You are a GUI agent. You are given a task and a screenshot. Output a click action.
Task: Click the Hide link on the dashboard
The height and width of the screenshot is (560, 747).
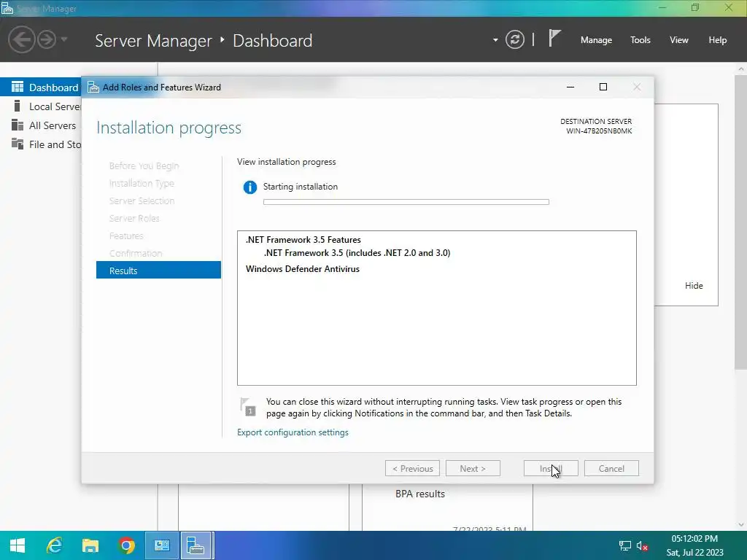pos(694,286)
